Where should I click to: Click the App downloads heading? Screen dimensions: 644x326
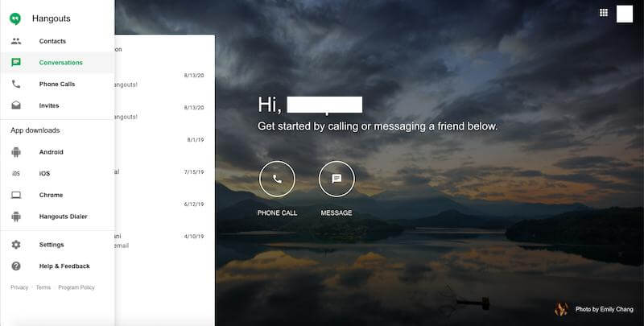35,130
